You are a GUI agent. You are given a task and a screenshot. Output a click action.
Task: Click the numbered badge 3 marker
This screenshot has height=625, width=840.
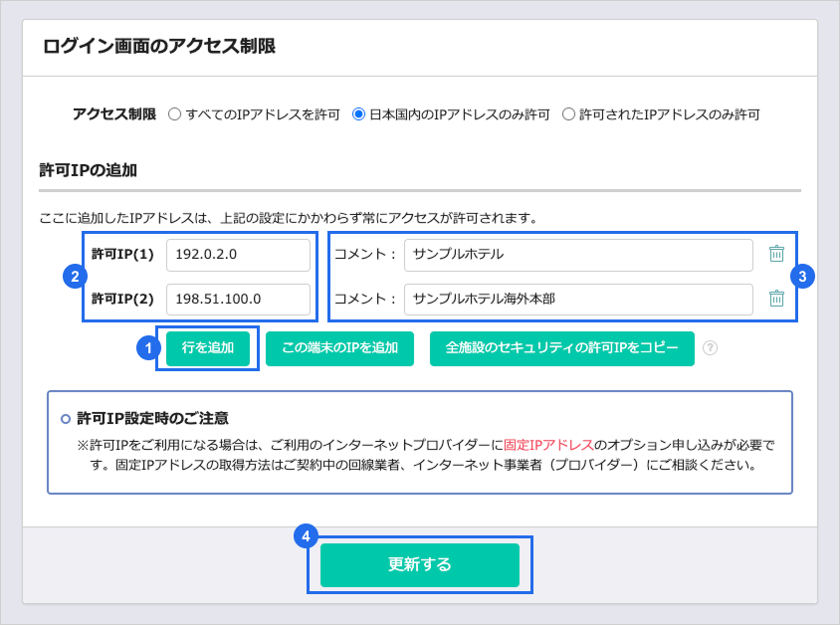(x=804, y=277)
